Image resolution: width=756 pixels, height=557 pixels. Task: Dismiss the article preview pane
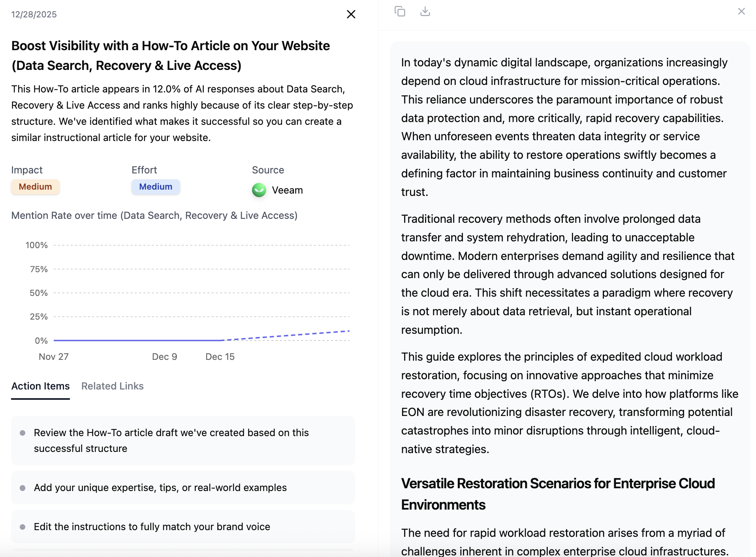coord(741,11)
